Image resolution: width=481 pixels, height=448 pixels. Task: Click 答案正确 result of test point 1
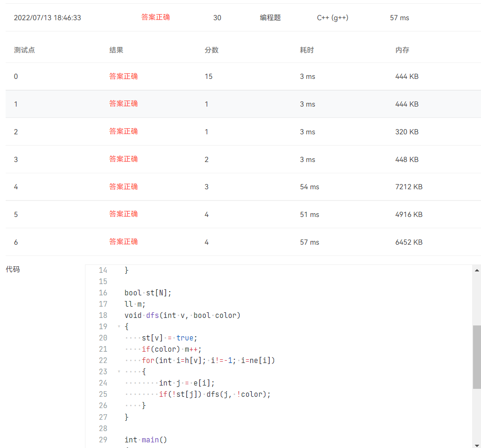point(124,104)
